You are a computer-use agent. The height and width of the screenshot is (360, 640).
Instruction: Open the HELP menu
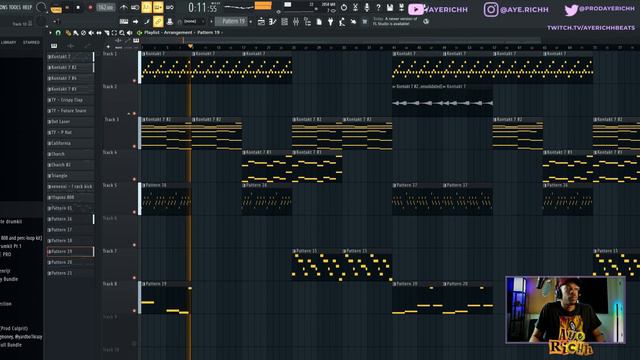pyautogui.click(x=27, y=7)
